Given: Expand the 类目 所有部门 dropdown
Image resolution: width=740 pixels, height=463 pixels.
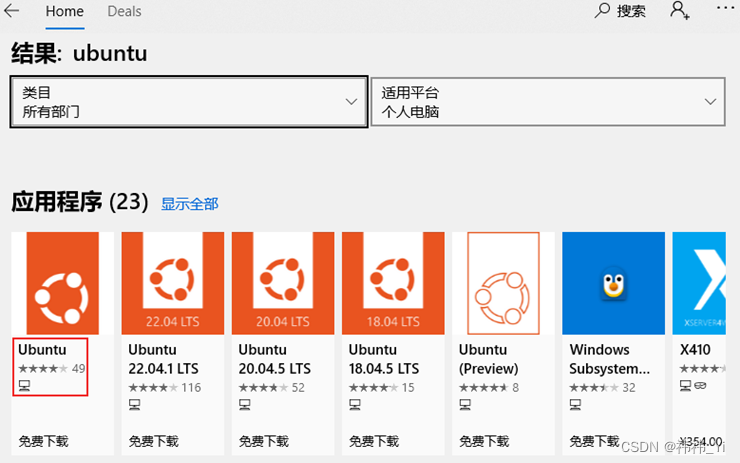Looking at the screenshot, I should (189, 102).
